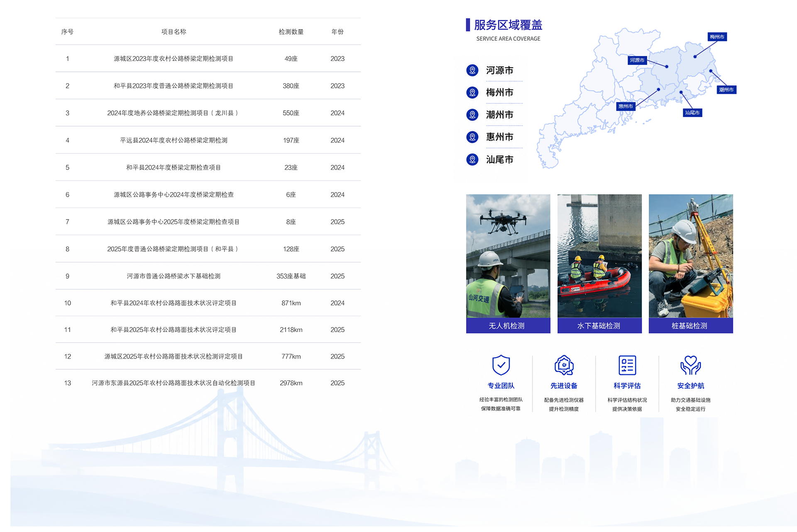
Task: Click the 2118km quantity cell
Action: click(x=291, y=329)
